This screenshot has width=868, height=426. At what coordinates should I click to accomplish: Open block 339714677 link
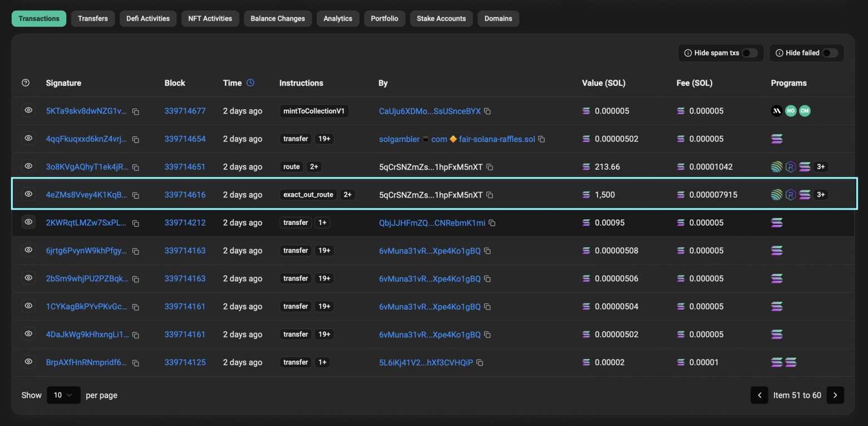185,111
